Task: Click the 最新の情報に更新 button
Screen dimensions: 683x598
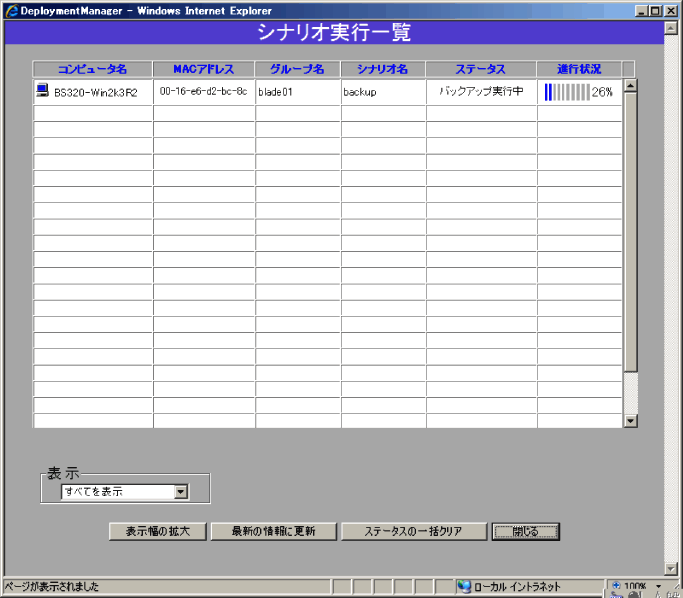Action: pyautogui.click(x=274, y=531)
